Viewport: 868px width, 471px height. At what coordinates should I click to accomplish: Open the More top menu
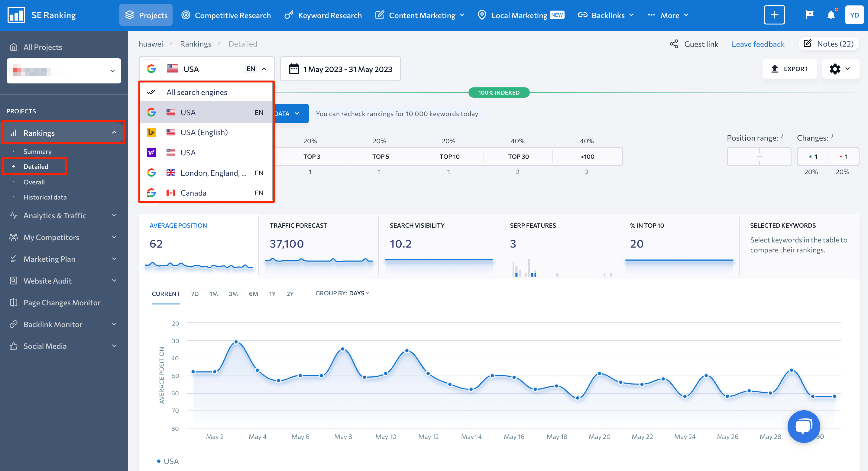click(668, 15)
